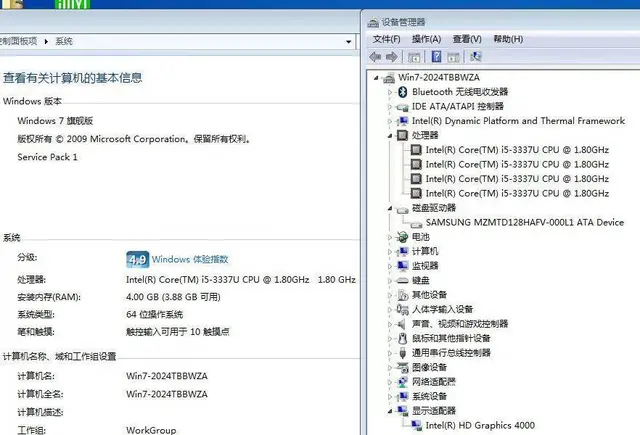Select the 人体学输入设备 icon
640x435 pixels.
tap(402, 309)
